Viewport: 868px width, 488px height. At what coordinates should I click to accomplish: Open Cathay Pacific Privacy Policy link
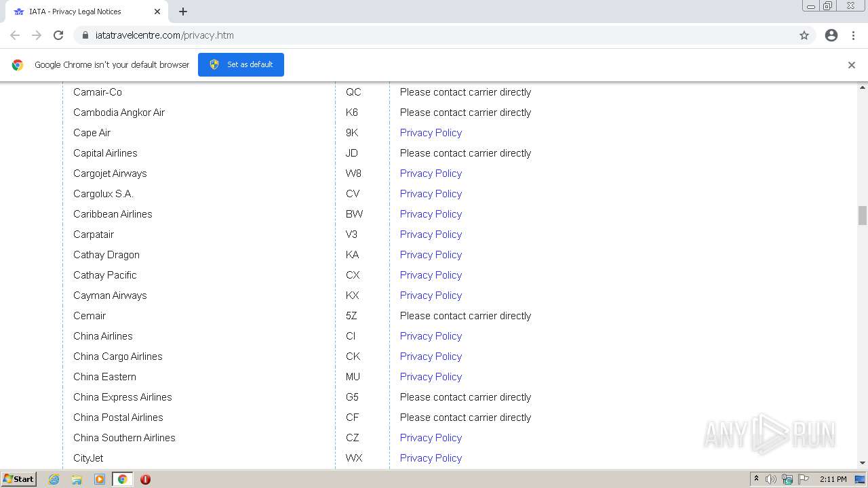[431, 275]
